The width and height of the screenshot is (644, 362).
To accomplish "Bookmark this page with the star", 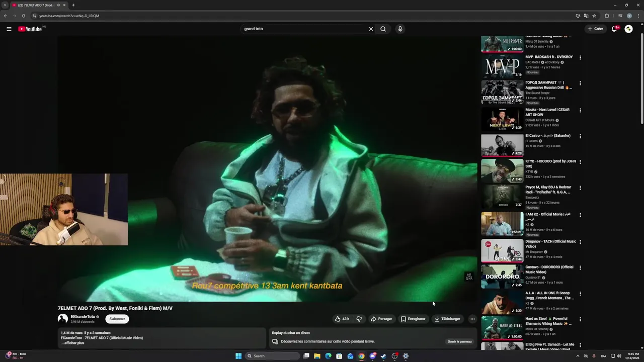I will [x=594, y=16].
